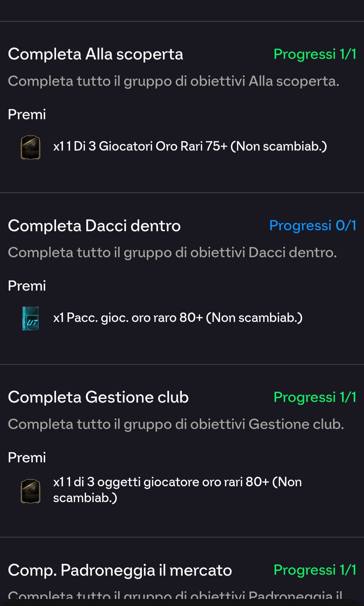364x606 pixels.
Task: Select reward 1 Di 3 Giocatori Oro Rari 75+
Action: click(190, 146)
